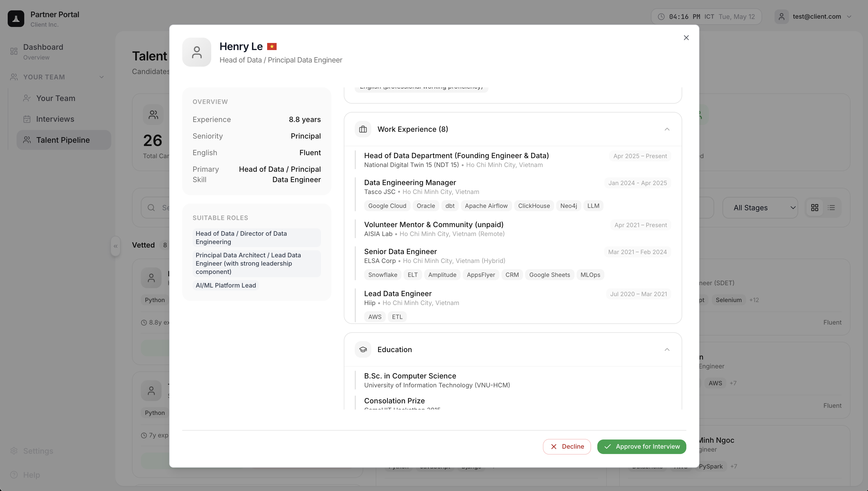The image size is (868, 491).
Task: Click the Amplitude skill tag
Action: tap(442, 275)
